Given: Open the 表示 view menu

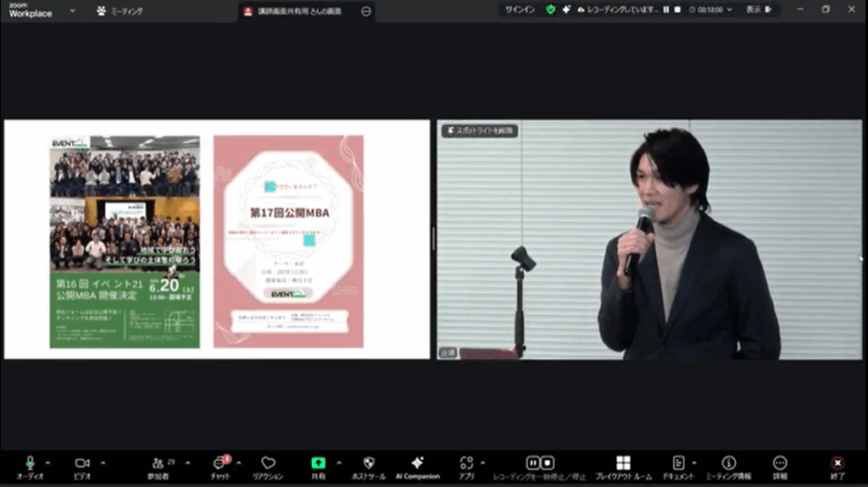Looking at the screenshot, I should tap(758, 9).
